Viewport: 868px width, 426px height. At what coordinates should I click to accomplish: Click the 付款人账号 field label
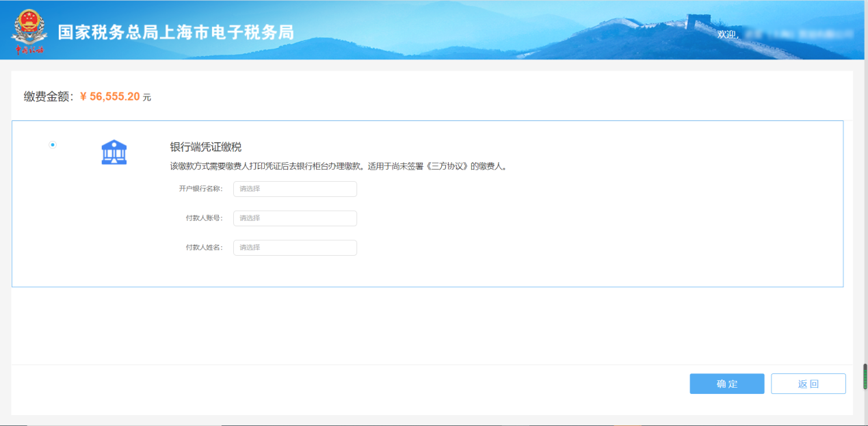click(204, 218)
